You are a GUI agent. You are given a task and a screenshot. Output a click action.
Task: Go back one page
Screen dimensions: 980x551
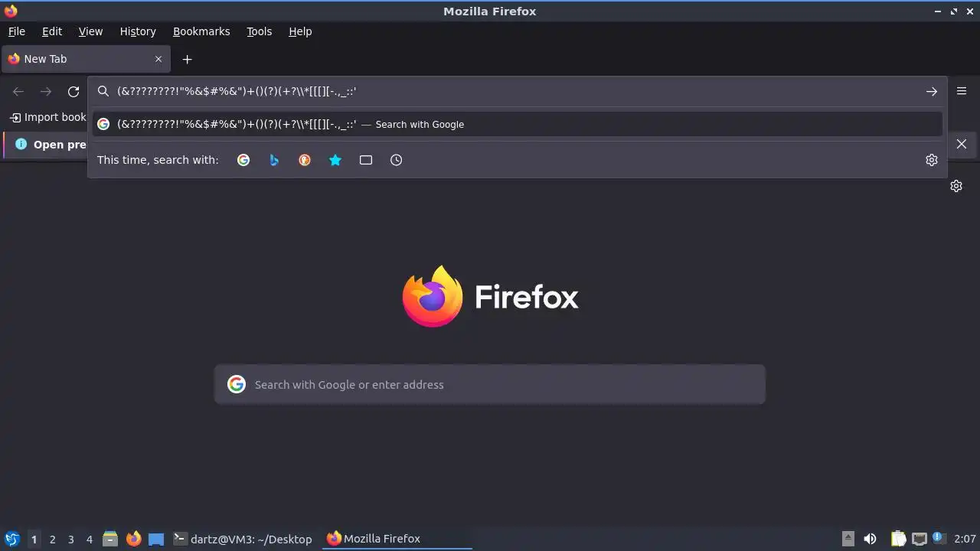18,92
